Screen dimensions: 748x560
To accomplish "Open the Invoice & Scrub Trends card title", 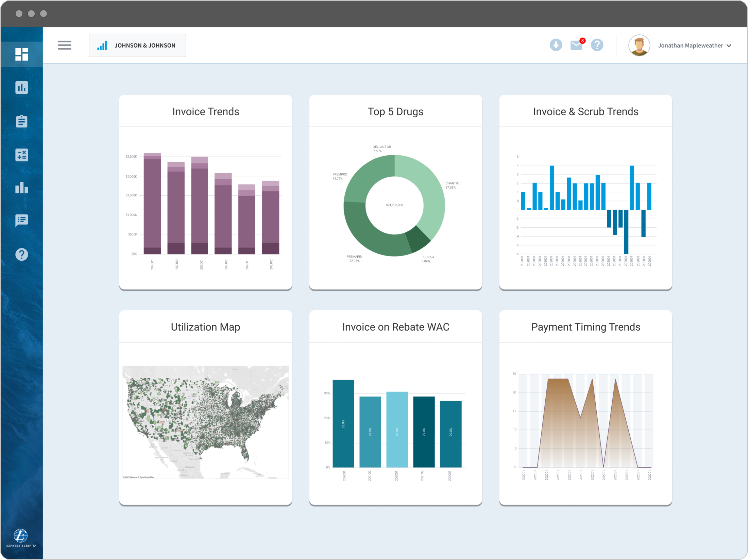I will tap(585, 111).
